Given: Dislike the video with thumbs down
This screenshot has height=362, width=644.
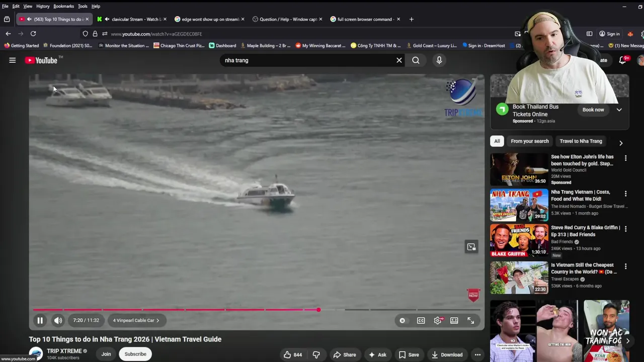Looking at the screenshot, I should click(316, 355).
